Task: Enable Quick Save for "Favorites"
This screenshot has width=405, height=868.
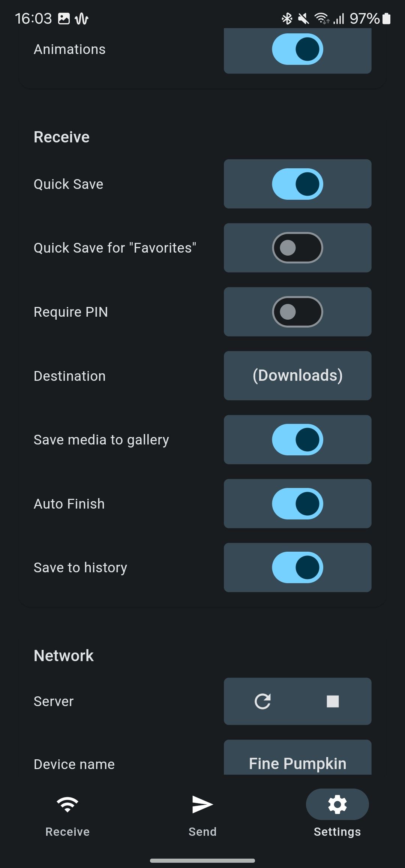Action: coord(298,248)
